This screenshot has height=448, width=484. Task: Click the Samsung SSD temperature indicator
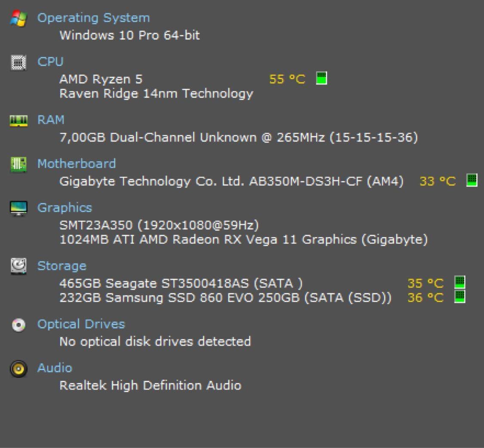click(460, 297)
